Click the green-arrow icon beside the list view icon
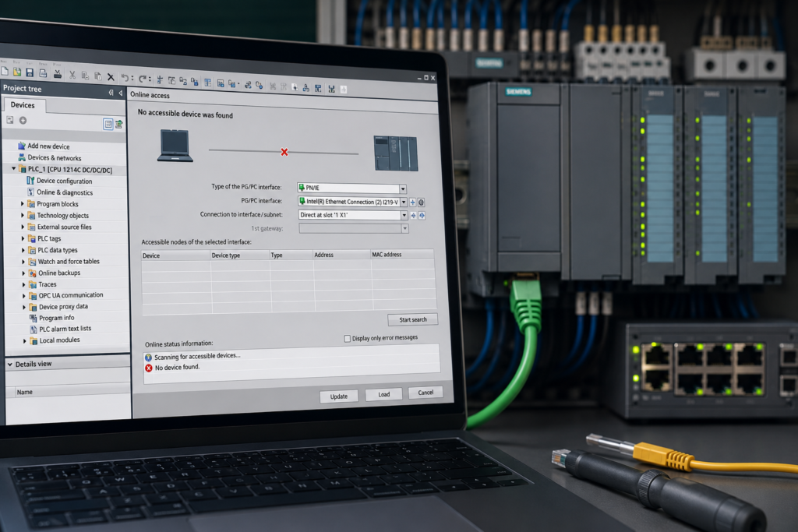The image size is (798, 532). (x=119, y=124)
